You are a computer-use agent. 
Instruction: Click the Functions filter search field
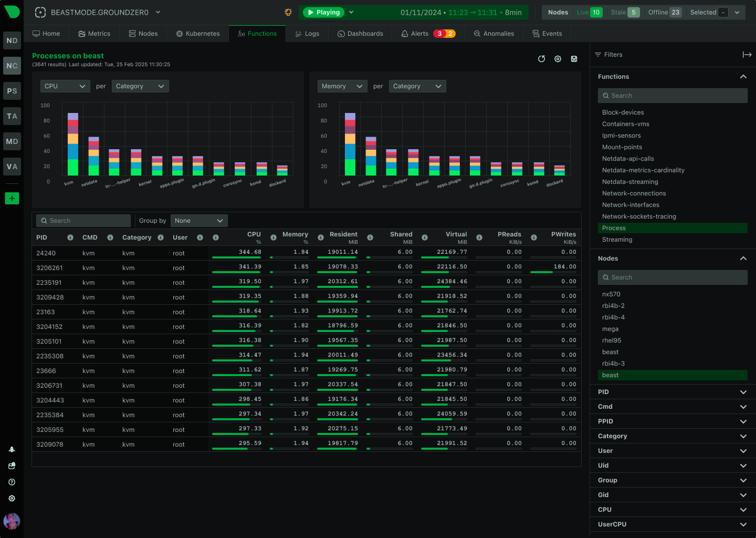tap(673, 95)
